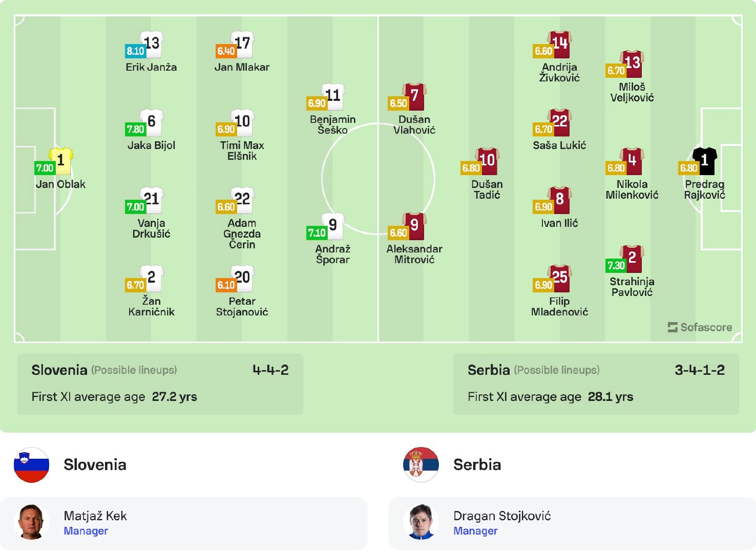Open the Serbia team name link
The width and height of the screenshot is (756, 553).
tap(477, 464)
